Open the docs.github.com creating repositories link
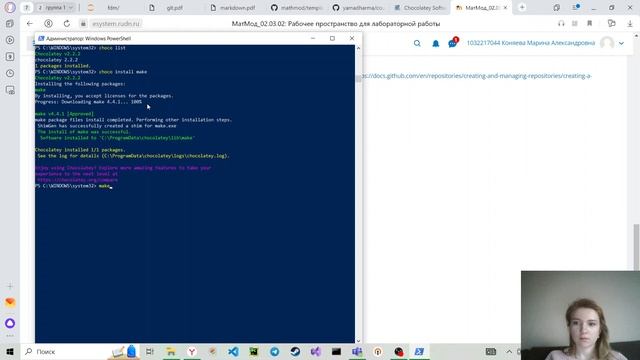Screen dimensions: 640x360 476,76
